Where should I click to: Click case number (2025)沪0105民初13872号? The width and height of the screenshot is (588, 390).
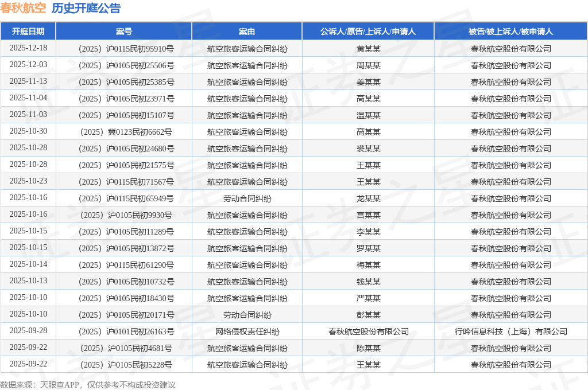(x=126, y=248)
